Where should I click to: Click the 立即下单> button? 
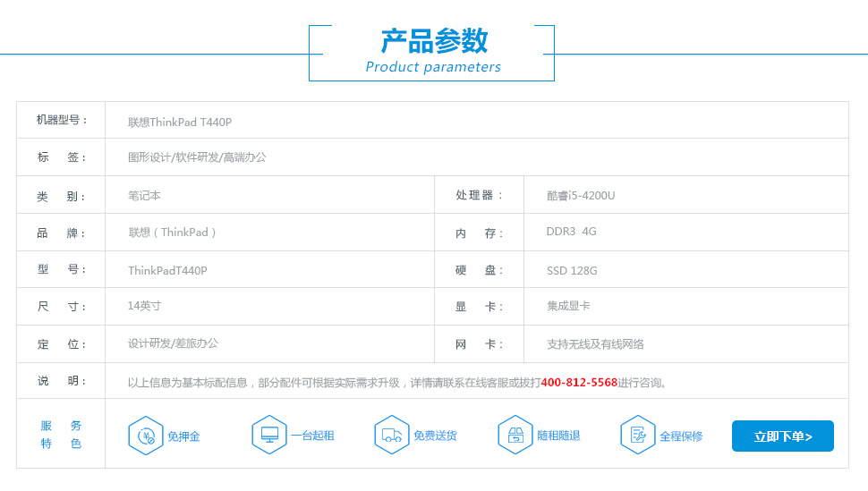pyautogui.click(x=783, y=436)
